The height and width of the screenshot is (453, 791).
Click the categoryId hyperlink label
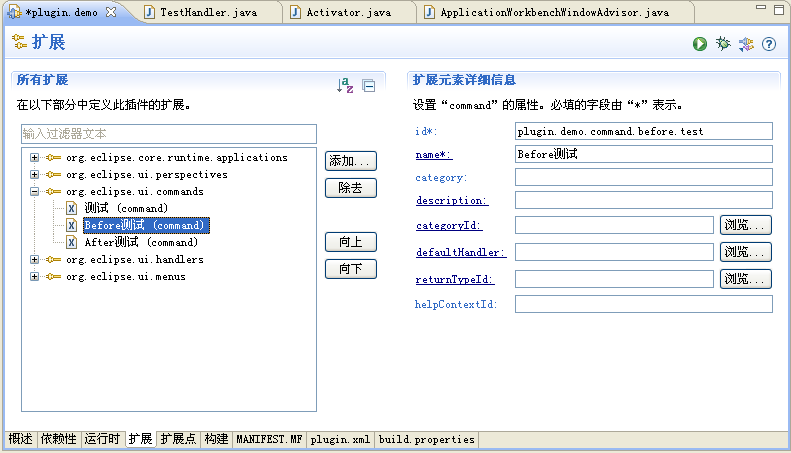pos(449,225)
